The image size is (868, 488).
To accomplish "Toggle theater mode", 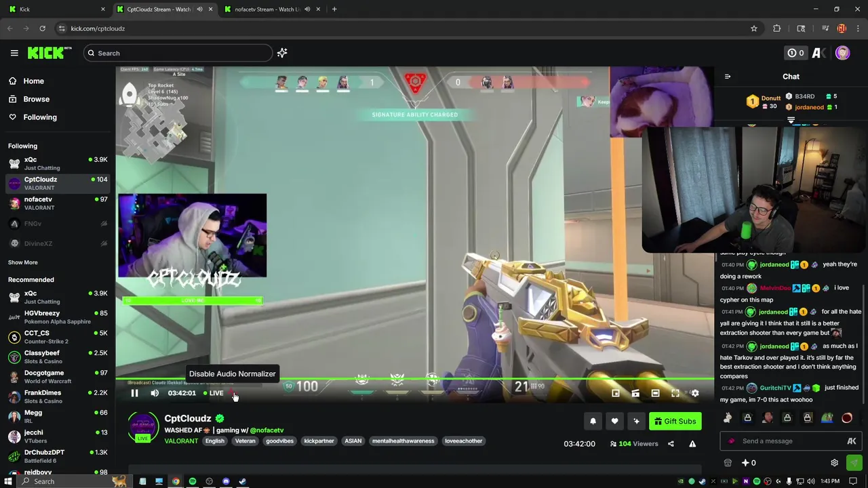I will pos(655,393).
